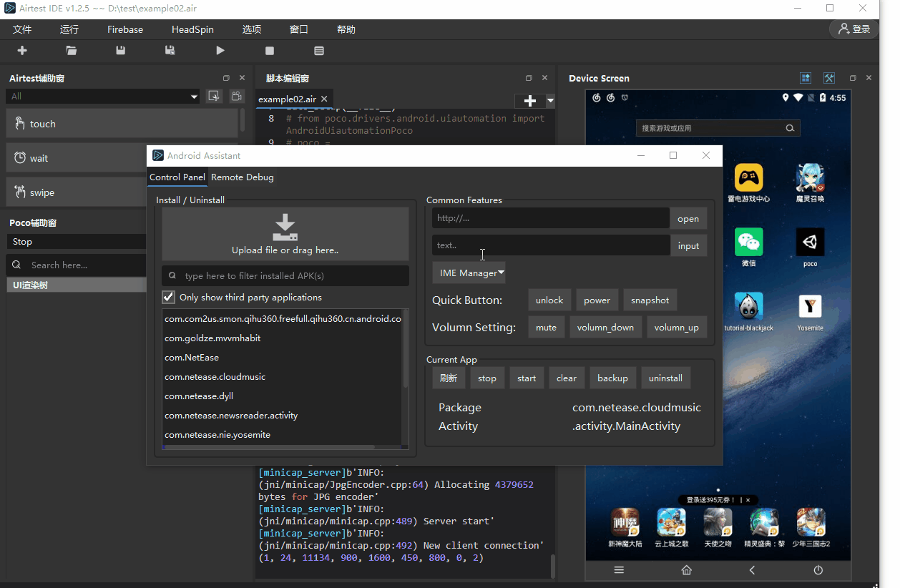Click the input button next to text field

(688, 246)
